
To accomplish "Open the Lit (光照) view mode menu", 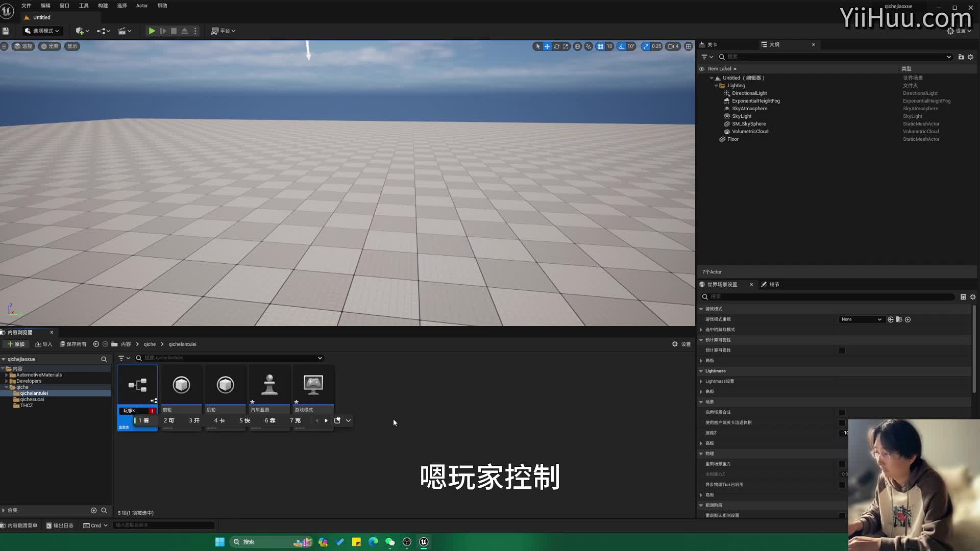I will (50, 46).
